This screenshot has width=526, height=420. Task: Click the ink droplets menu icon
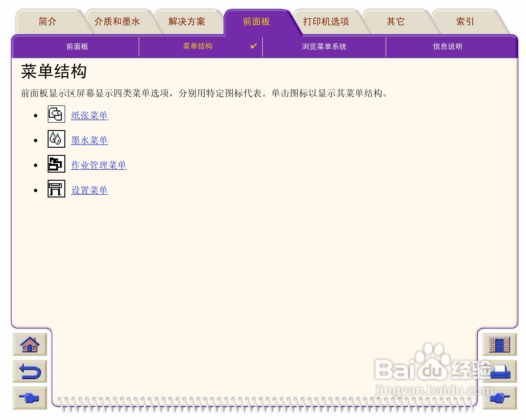[x=56, y=139]
